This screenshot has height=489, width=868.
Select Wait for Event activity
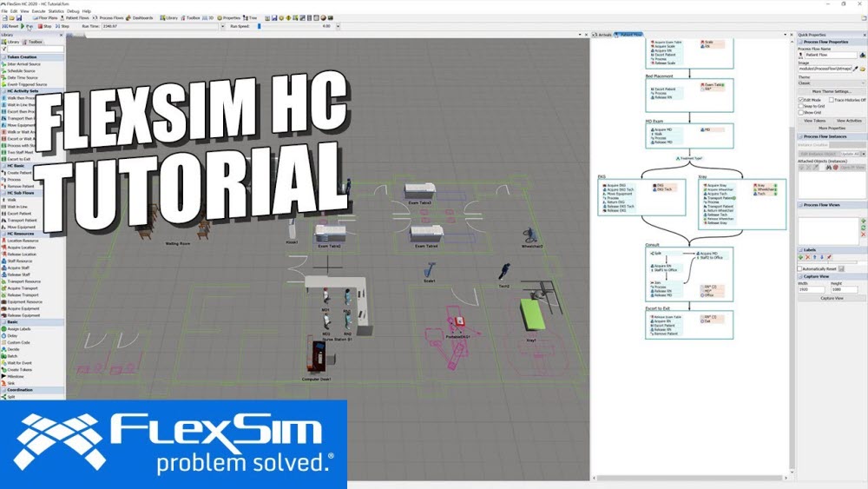[19, 363]
